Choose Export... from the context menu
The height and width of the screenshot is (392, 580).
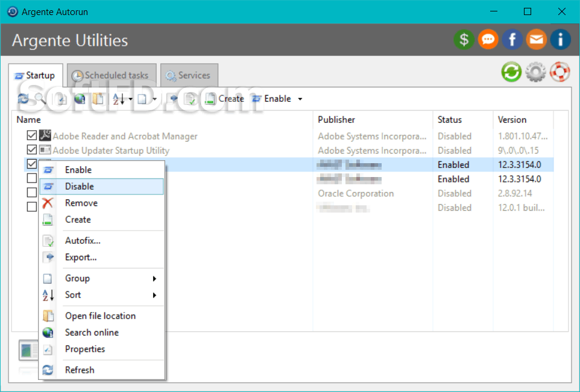coord(102,258)
